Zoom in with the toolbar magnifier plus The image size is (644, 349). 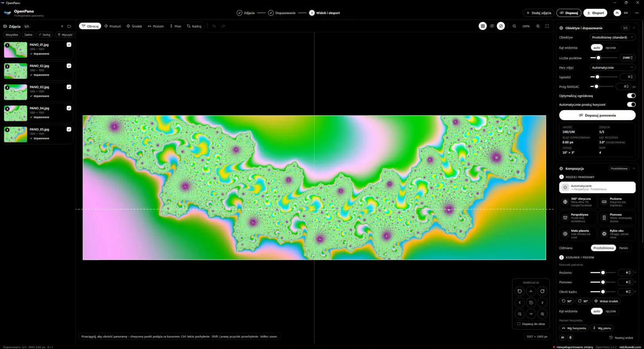tap(538, 26)
